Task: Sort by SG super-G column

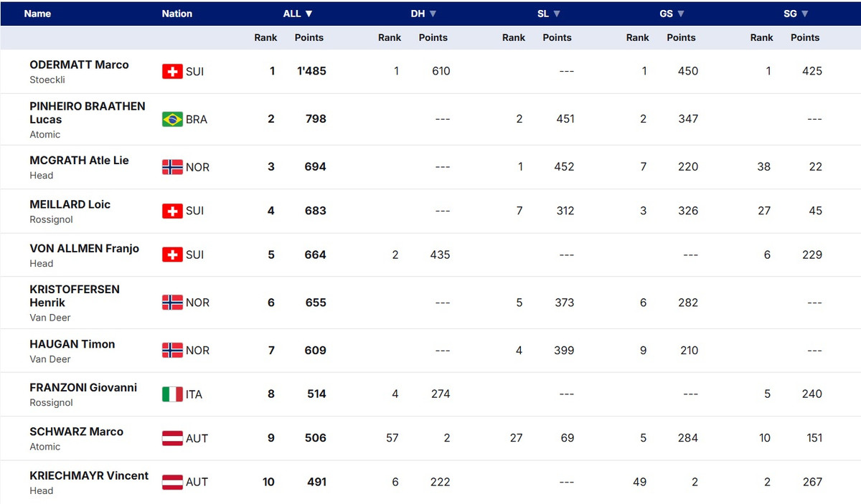Action: 796,14
